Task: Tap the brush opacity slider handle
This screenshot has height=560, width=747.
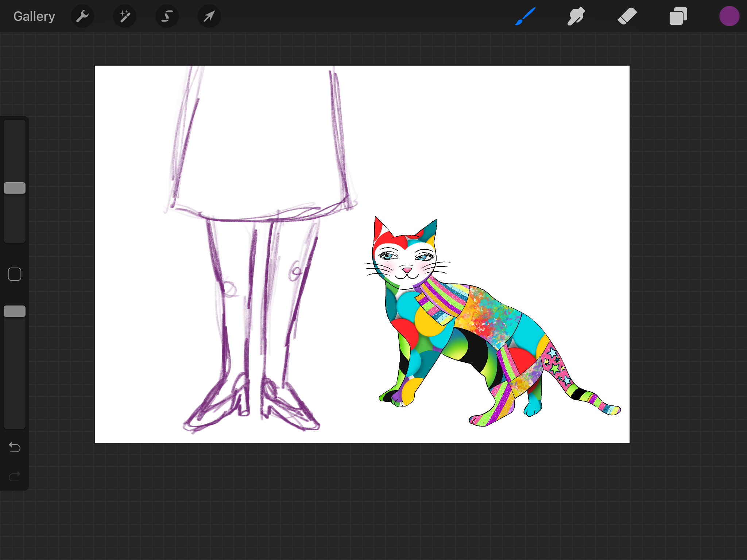Action: (x=15, y=311)
